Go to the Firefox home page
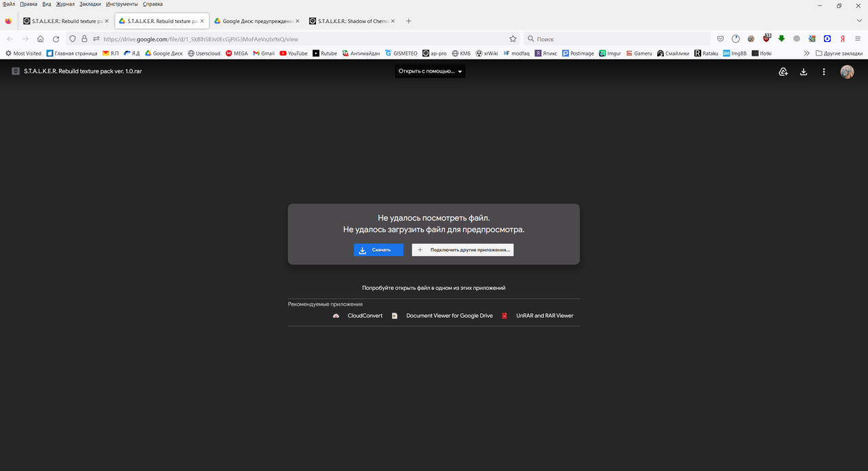The height and width of the screenshot is (471, 868). point(40,39)
